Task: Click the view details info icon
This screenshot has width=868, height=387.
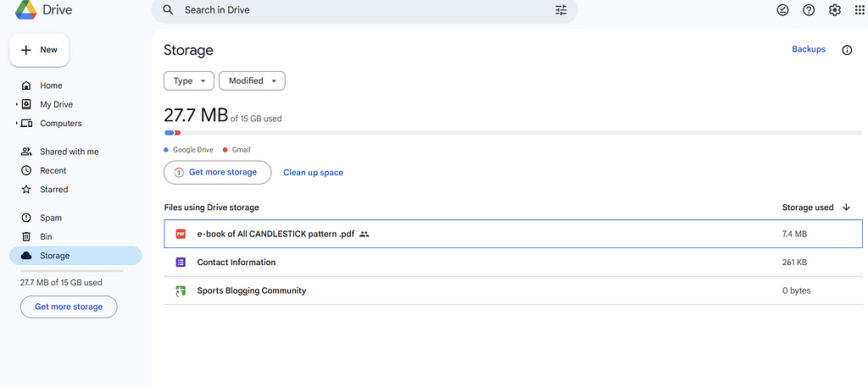Action: [x=847, y=50]
